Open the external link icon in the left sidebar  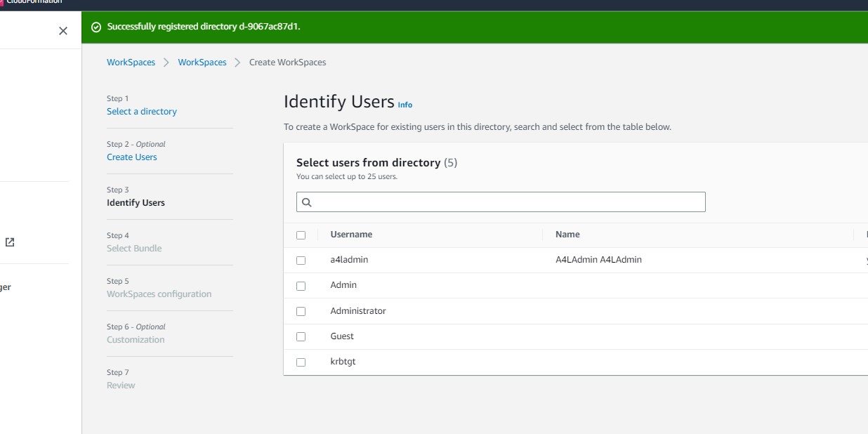click(x=10, y=242)
